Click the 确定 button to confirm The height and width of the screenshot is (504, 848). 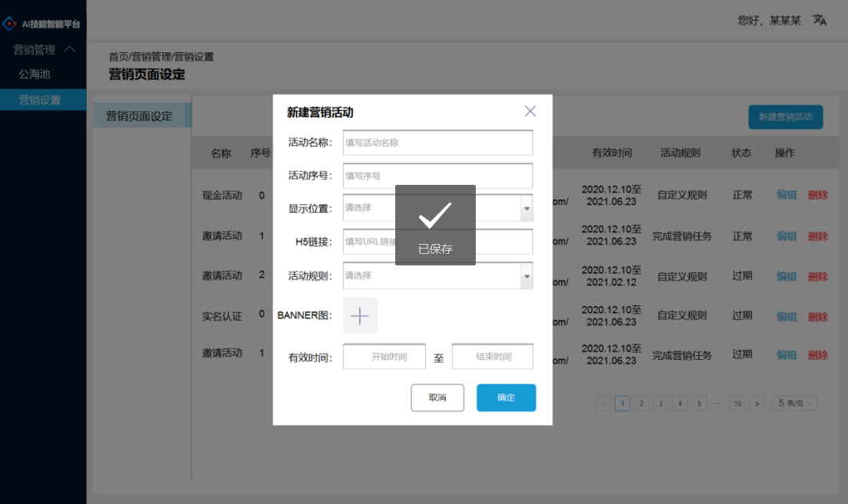506,397
